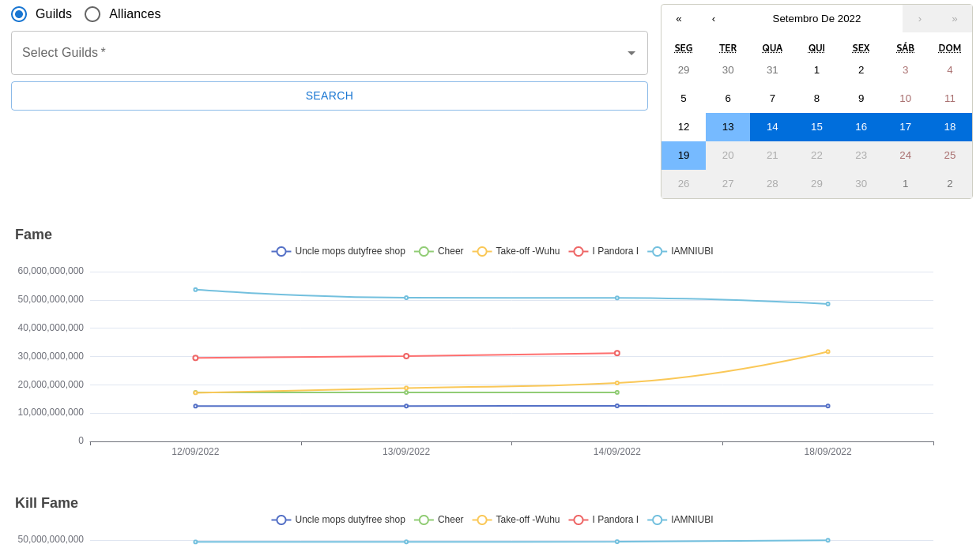The height and width of the screenshot is (548, 980).
Task: Select calendar day 1 of September
Action: click(816, 70)
